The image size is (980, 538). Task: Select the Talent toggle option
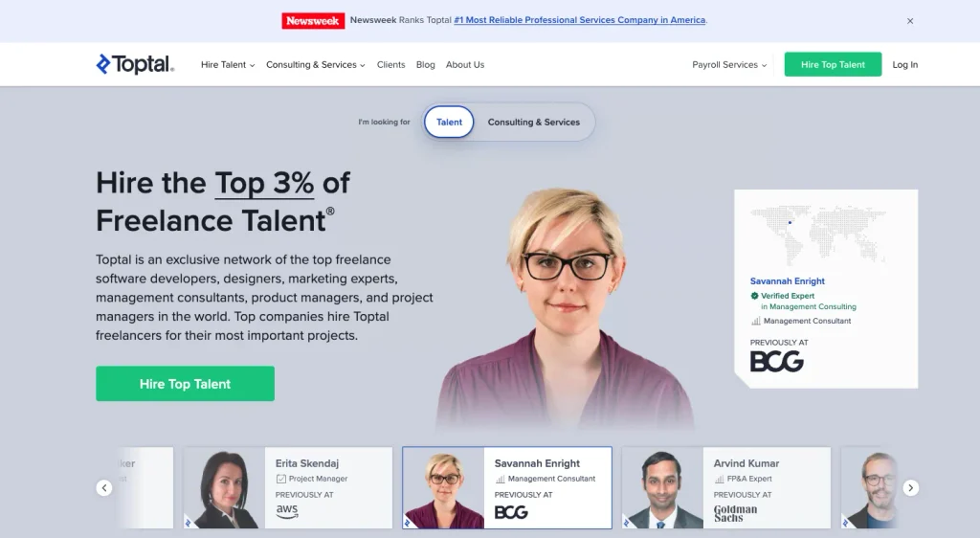pos(449,122)
